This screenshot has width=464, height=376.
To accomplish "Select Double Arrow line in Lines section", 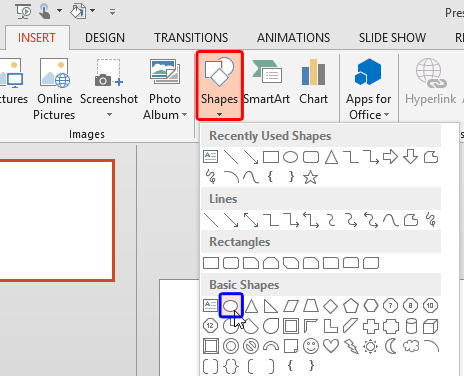I will coord(251,220).
